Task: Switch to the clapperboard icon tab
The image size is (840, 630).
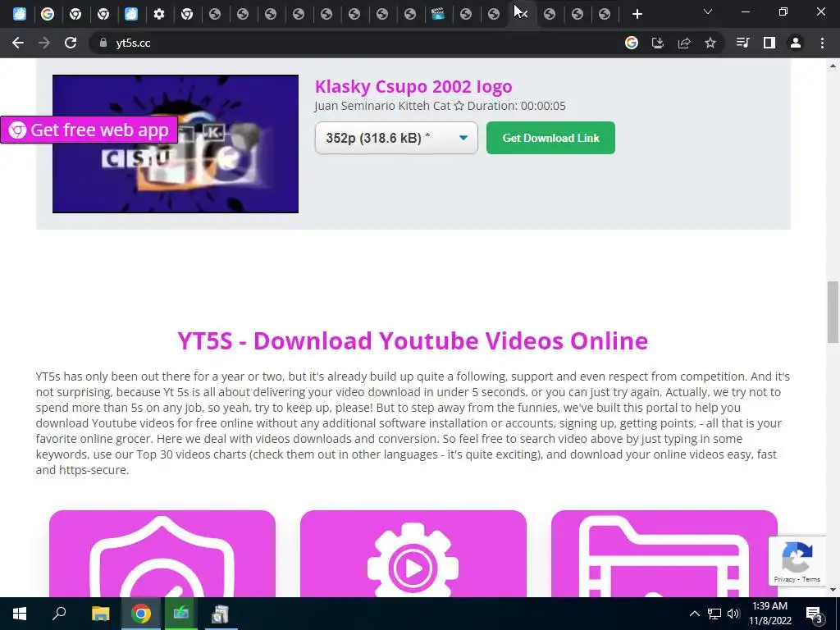Action: [438, 14]
